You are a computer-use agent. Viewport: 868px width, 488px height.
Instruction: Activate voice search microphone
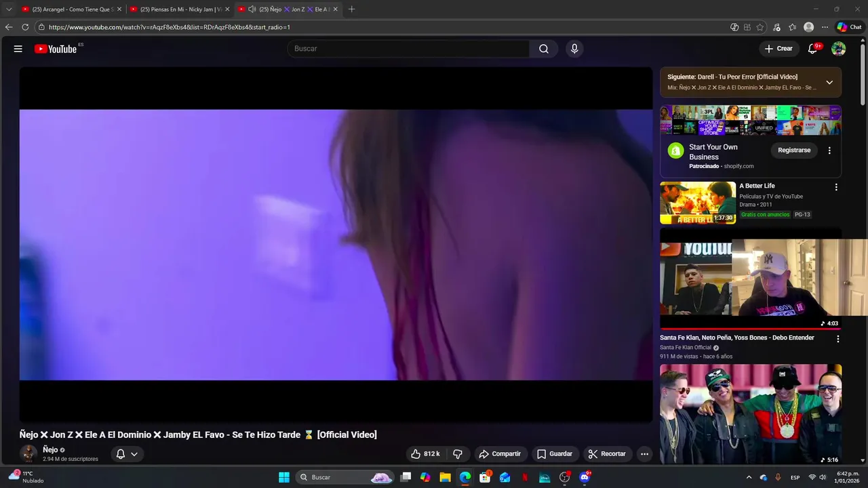pyautogui.click(x=574, y=49)
